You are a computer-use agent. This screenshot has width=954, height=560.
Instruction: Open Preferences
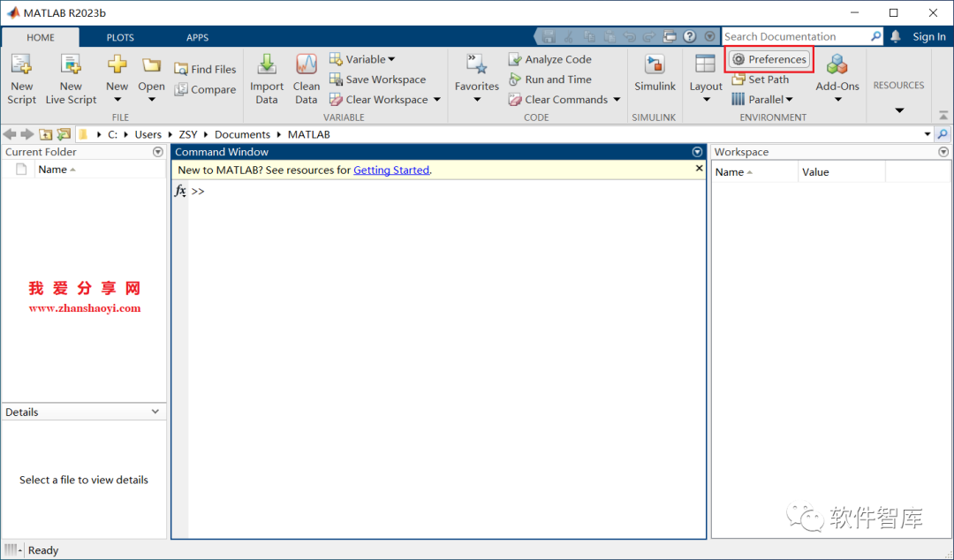tap(769, 59)
